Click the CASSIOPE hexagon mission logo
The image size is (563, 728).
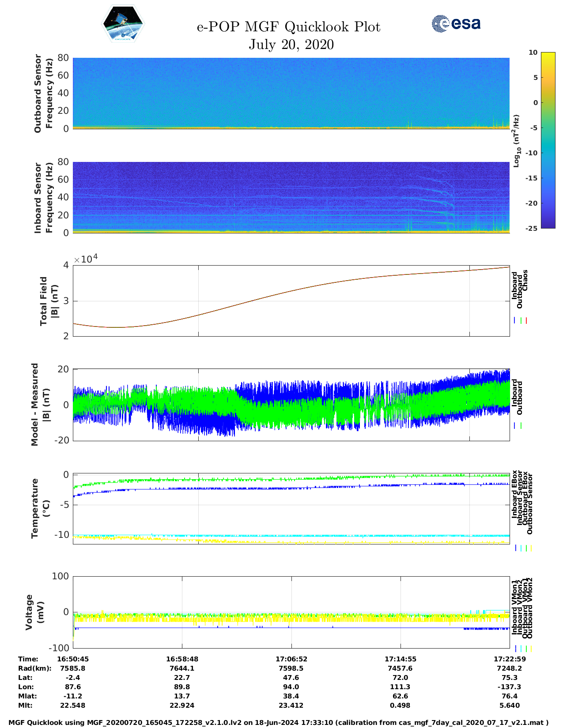(x=123, y=24)
